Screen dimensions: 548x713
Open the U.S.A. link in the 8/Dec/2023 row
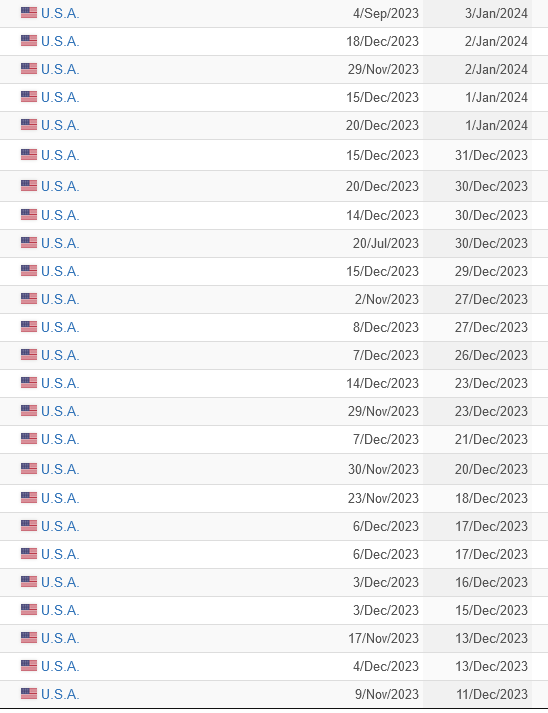tap(60, 327)
